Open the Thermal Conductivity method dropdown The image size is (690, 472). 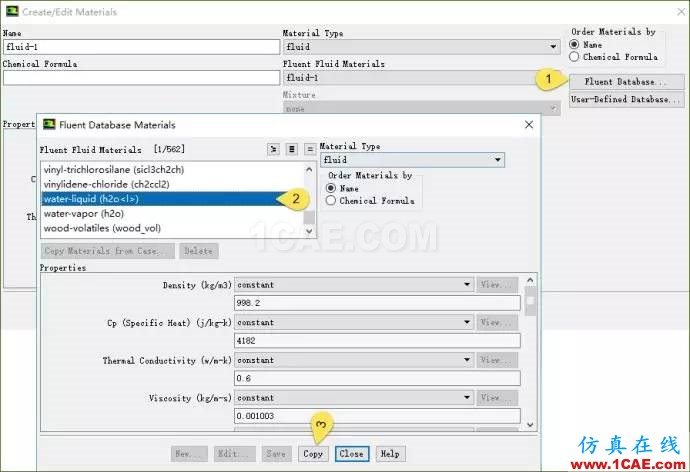(354, 360)
